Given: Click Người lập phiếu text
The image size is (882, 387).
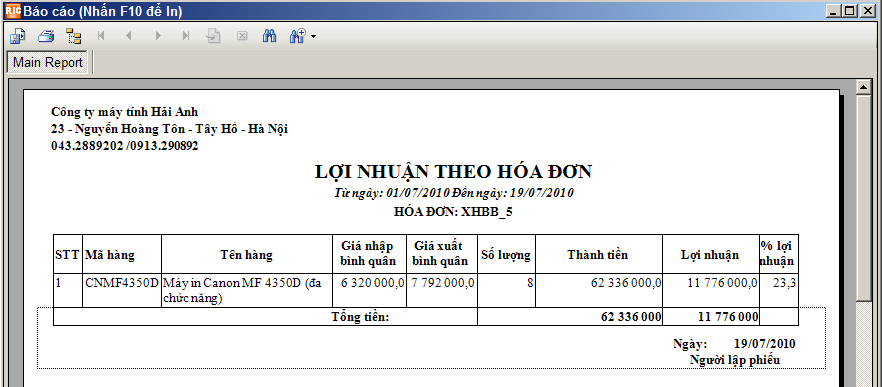Looking at the screenshot, I should coord(735,360).
